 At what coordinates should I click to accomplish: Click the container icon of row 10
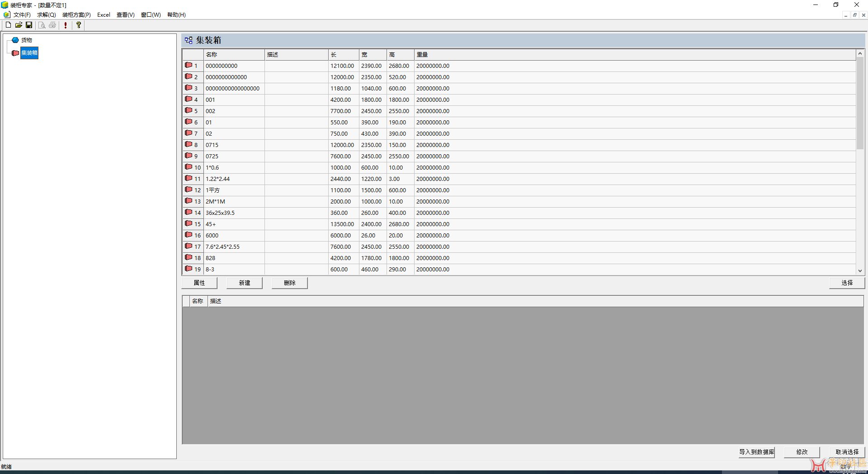(x=189, y=167)
